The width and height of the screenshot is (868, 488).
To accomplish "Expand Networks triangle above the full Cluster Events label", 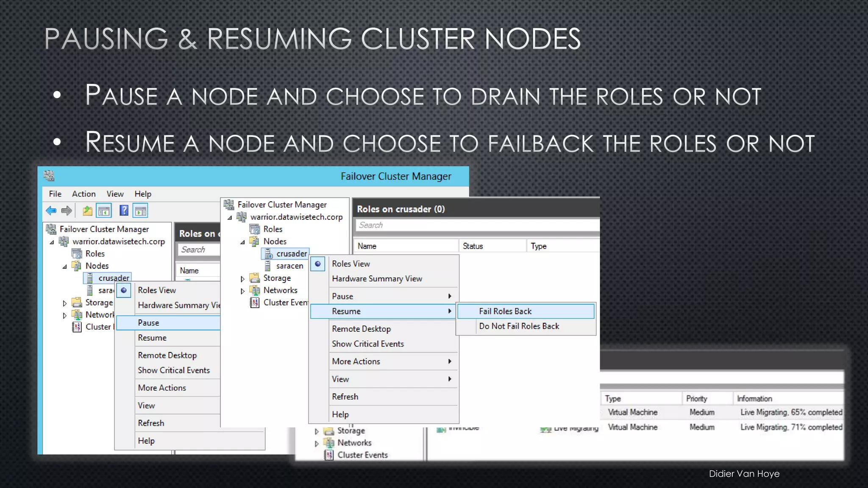I will point(317,443).
